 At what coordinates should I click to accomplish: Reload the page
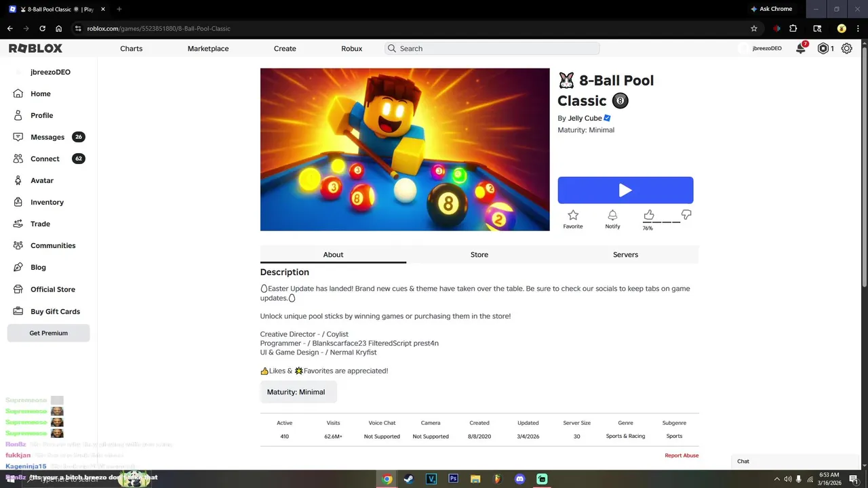(x=42, y=28)
